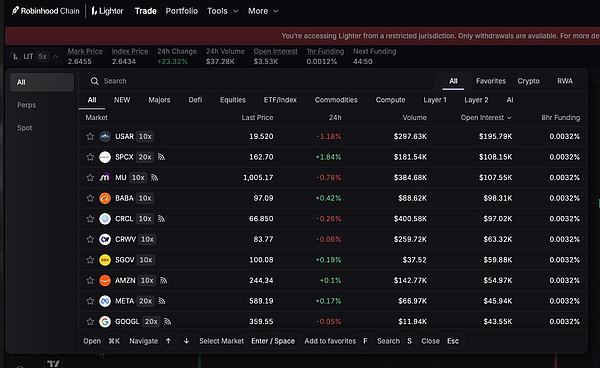The width and height of the screenshot is (600, 368).
Task: Click the SPCX token logo icon
Action: pyautogui.click(x=105, y=157)
